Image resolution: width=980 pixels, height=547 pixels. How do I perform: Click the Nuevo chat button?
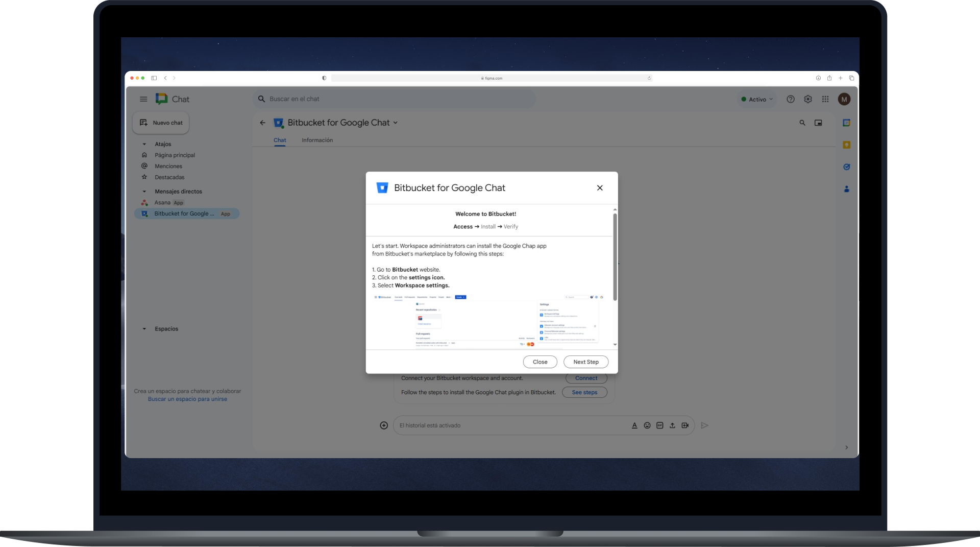(x=161, y=123)
